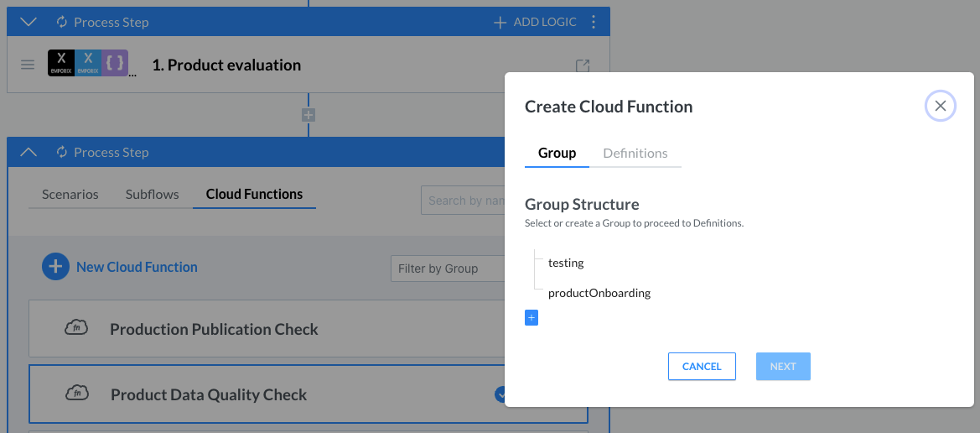Click the Search by name field
The width and height of the screenshot is (980, 433).
click(x=463, y=201)
